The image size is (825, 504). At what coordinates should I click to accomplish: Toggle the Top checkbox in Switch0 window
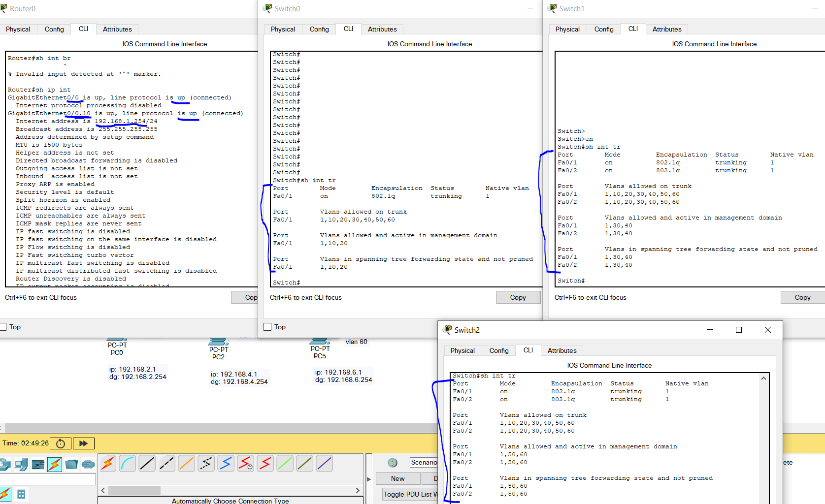(x=267, y=327)
